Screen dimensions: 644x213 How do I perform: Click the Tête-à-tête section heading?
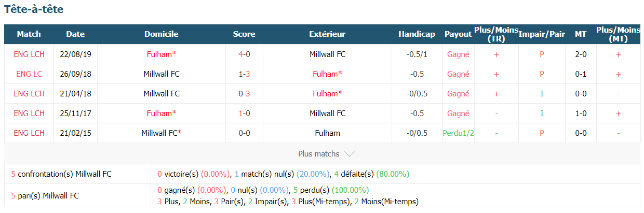click(x=34, y=9)
